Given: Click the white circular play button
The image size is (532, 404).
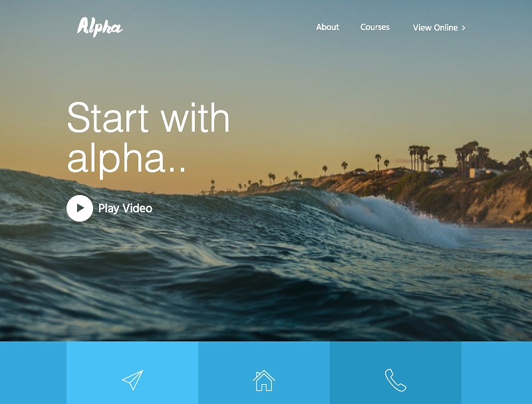Looking at the screenshot, I should tap(80, 208).
